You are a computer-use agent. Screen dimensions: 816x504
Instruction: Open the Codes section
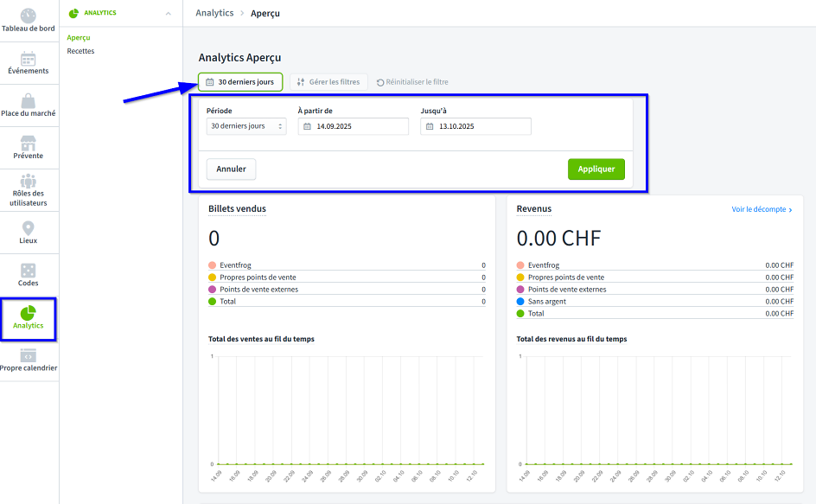(x=29, y=274)
